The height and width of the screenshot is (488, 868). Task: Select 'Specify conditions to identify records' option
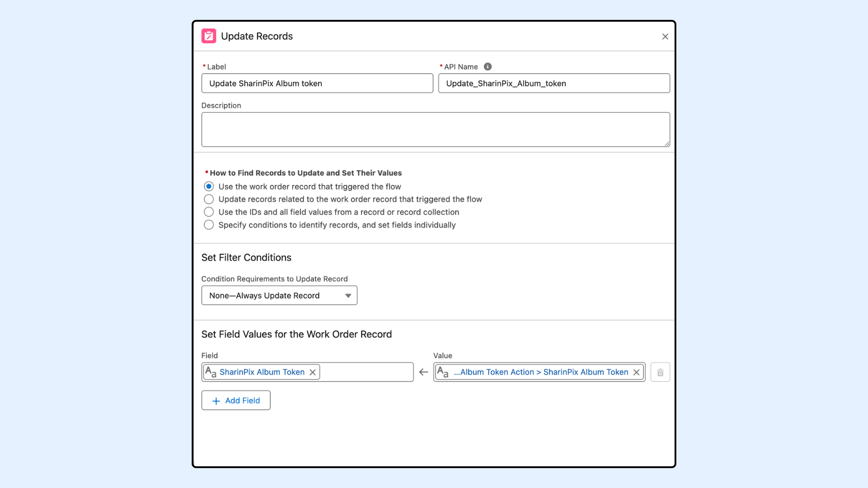pos(209,225)
